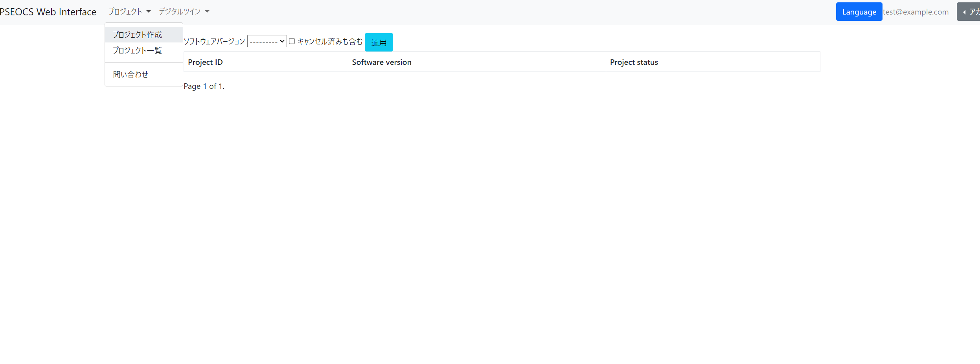
Task: Click the Software version column header
Action: tap(381, 62)
